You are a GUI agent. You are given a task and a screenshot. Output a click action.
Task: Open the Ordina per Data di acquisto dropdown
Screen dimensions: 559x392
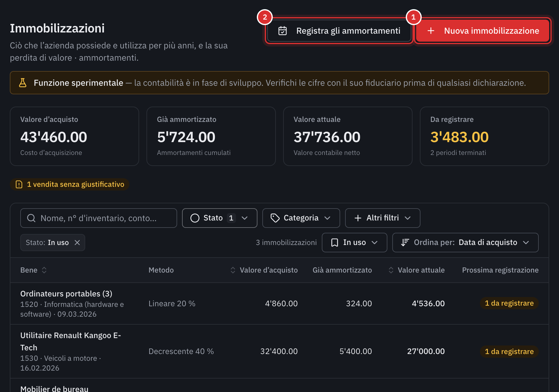click(466, 243)
